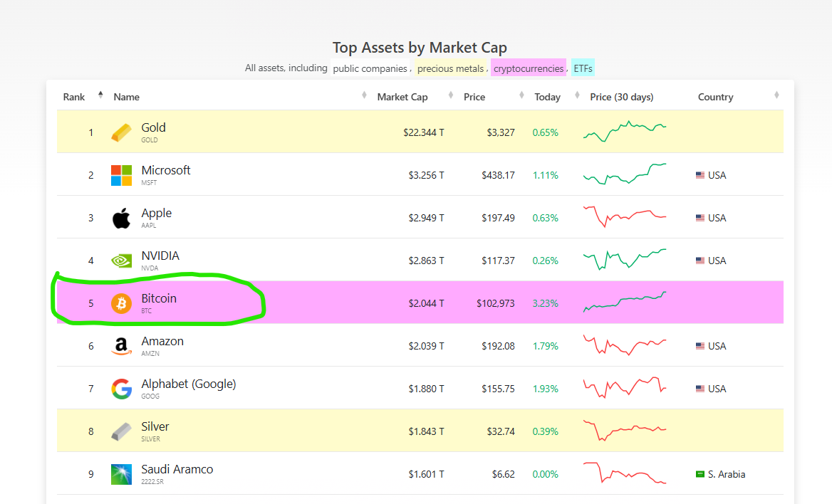Click the NVIDIA logo icon
Viewport: 832px width, 504px height.
[121, 261]
